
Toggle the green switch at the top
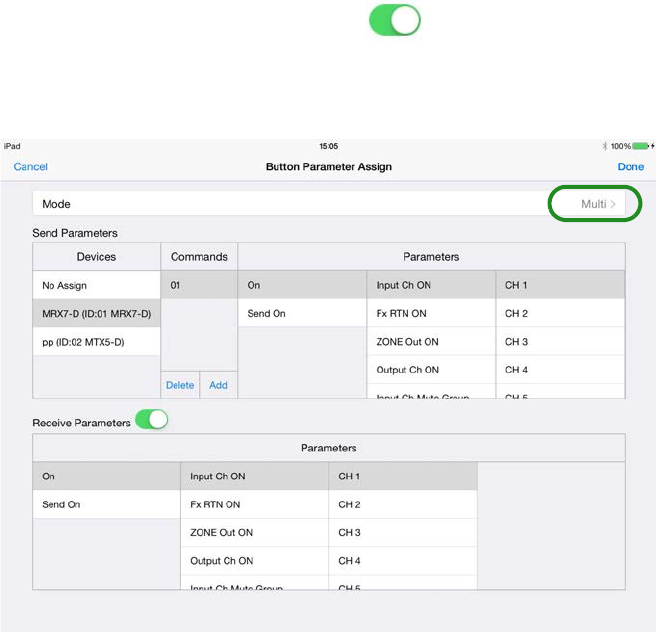point(395,21)
